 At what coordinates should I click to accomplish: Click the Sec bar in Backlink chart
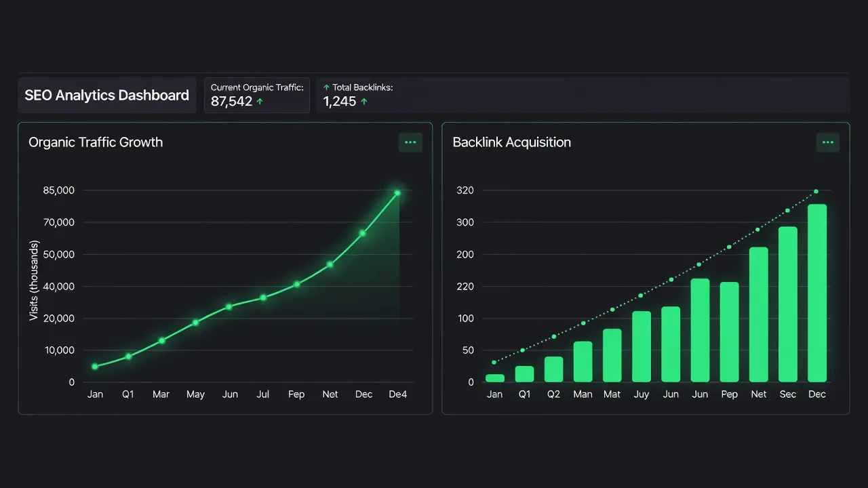pyautogui.click(x=788, y=304)
